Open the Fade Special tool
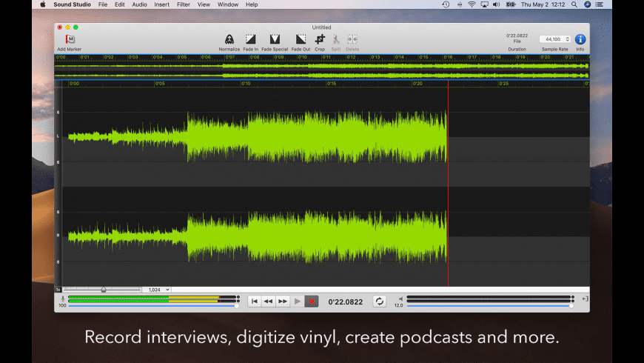The image size is (644, 363). coord(275,39)
